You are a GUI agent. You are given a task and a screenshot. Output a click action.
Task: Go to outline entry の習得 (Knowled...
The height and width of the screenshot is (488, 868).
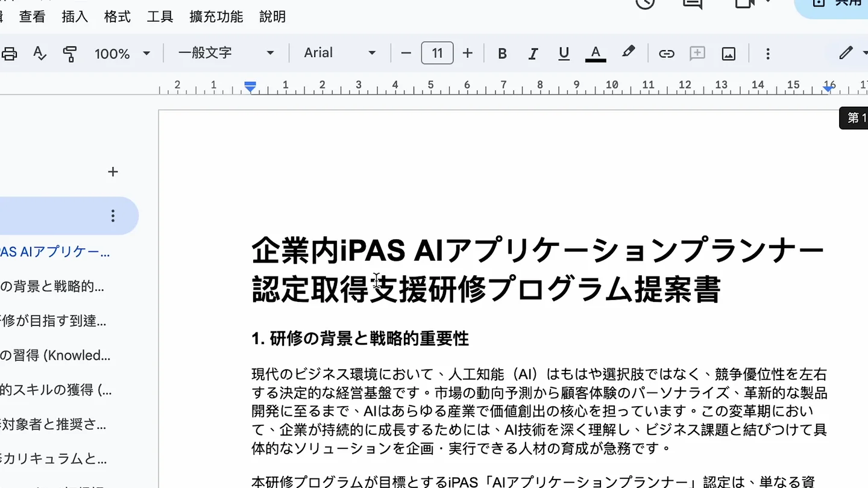click(x=55, y=355)
